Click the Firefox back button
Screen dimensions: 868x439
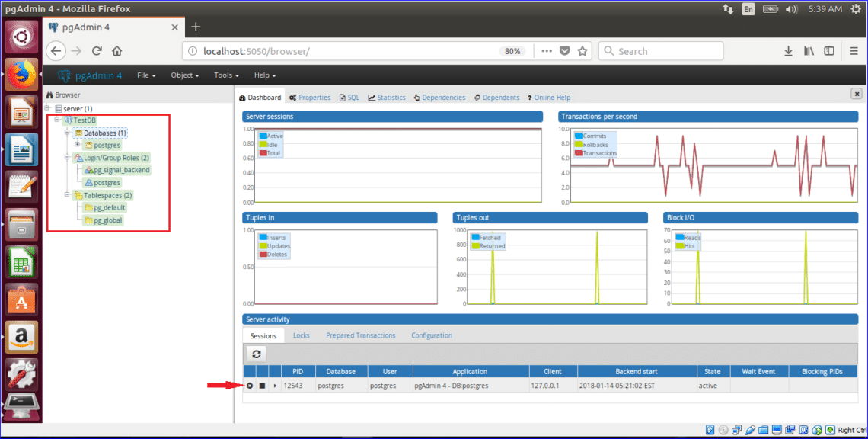pyautogui.click(x=57, y=50)
